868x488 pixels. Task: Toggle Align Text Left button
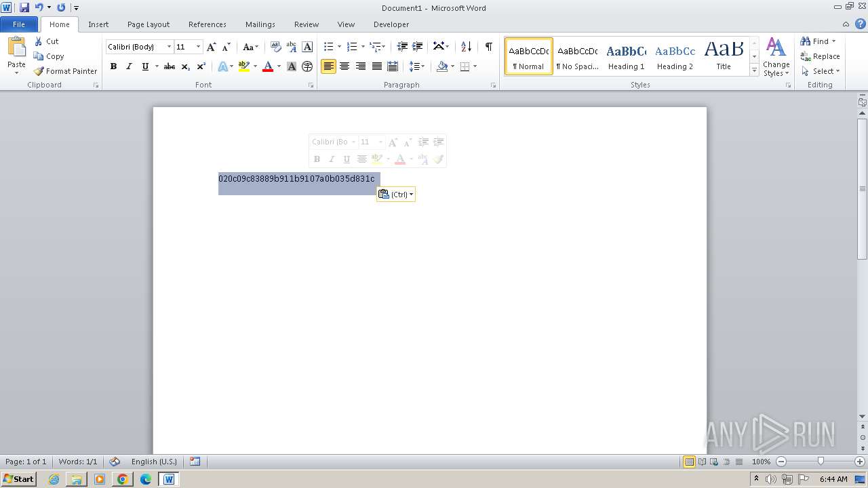(329, 66)
